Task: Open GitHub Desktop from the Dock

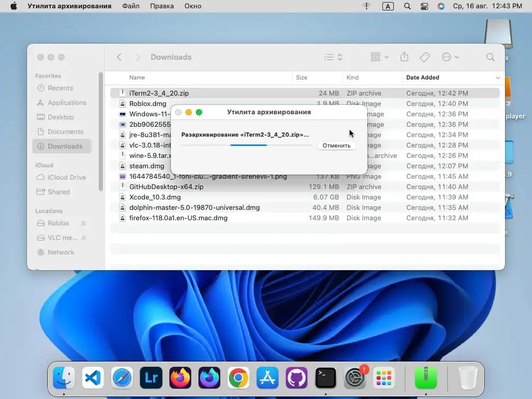Action: 297,377
